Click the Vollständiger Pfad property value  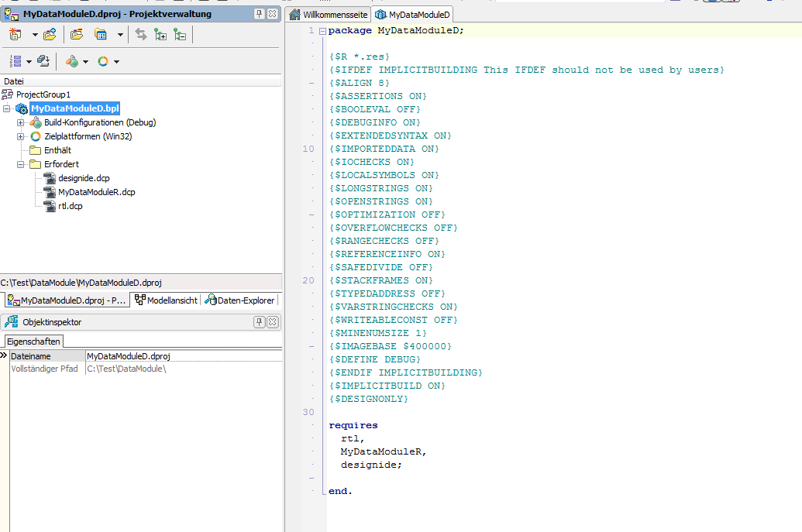click(x=184, y=369)
